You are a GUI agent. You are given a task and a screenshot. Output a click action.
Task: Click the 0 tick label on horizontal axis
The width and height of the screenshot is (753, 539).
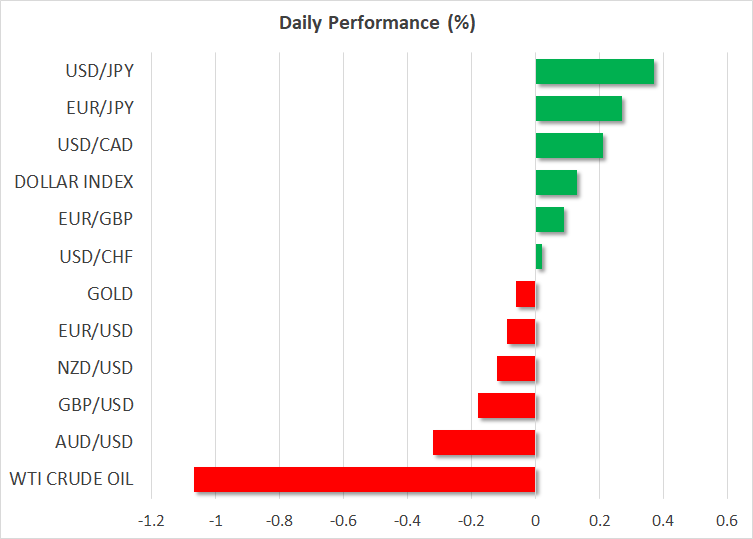click(x=536, y=521)
